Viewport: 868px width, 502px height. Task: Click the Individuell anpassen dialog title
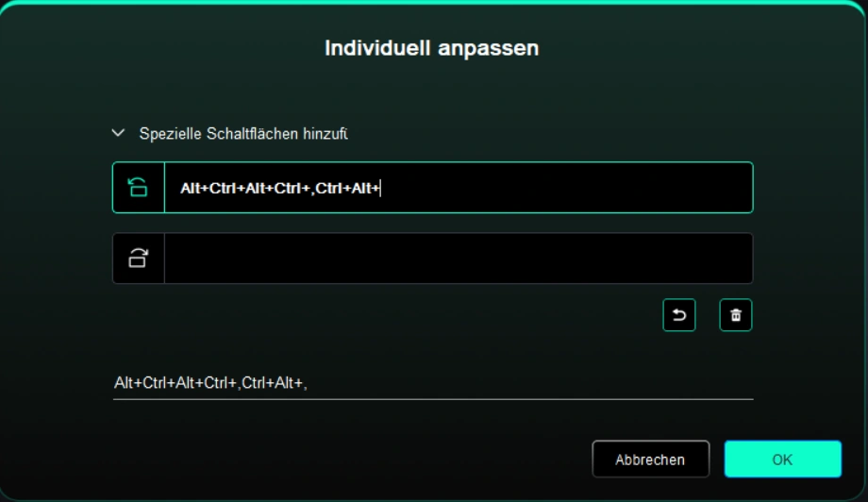(x=432, y=48)
